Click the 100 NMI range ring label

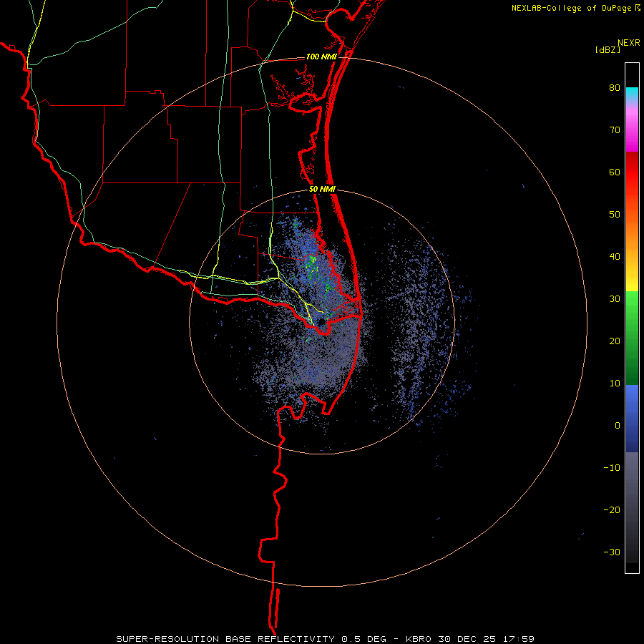321,57
